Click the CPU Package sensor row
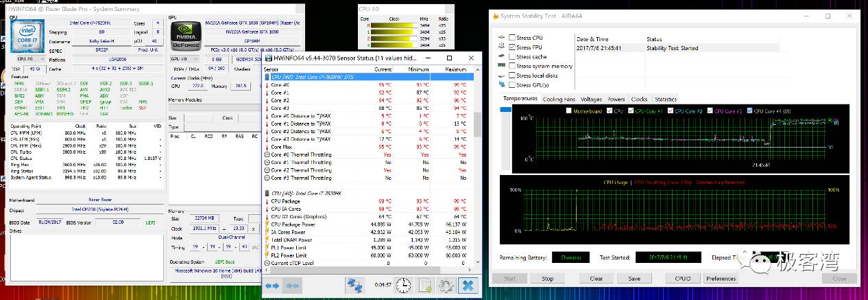Viewport: 868px width, 300px height. coord(367,201)
